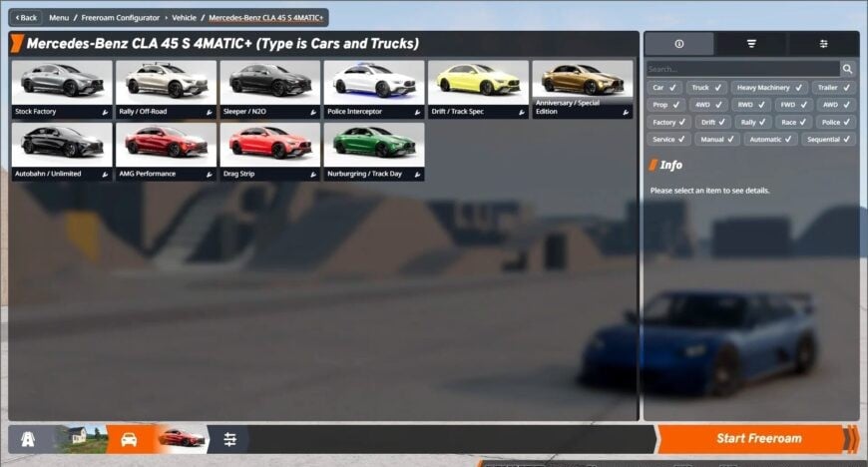Go to Menu breadcrumb
The image size is (868, 467).
59,18
